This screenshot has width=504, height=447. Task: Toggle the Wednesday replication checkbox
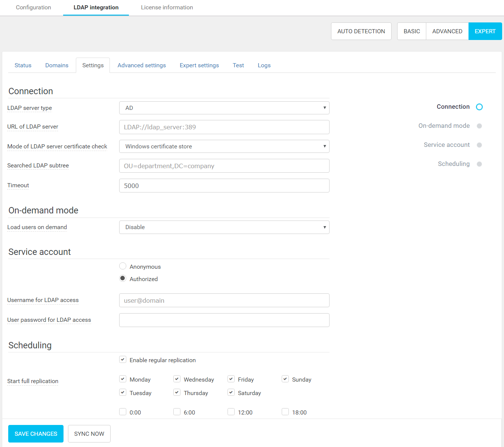click(177, 379)
